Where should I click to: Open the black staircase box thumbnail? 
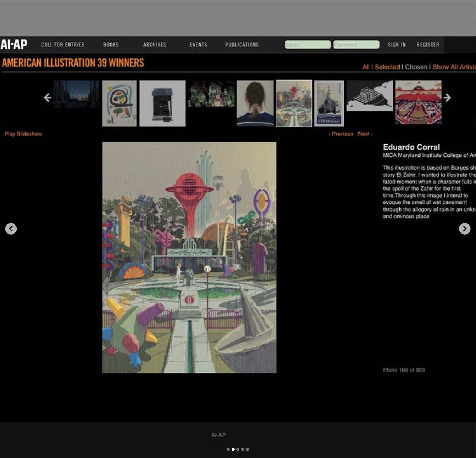(x=163, y=103)
